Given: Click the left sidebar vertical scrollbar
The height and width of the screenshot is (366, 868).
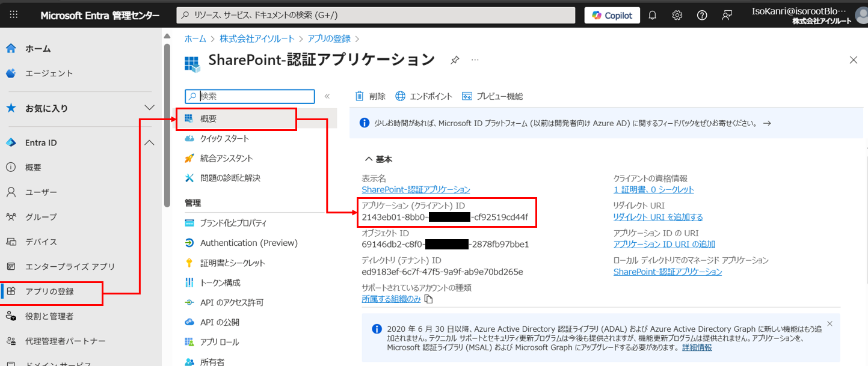Looking at the screenshot, I should tap(167, 125).
